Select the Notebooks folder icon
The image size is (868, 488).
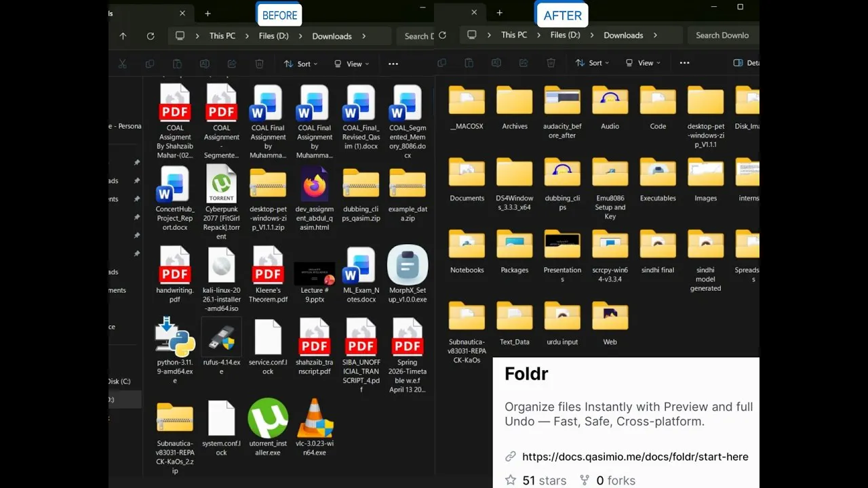[467, 244]
